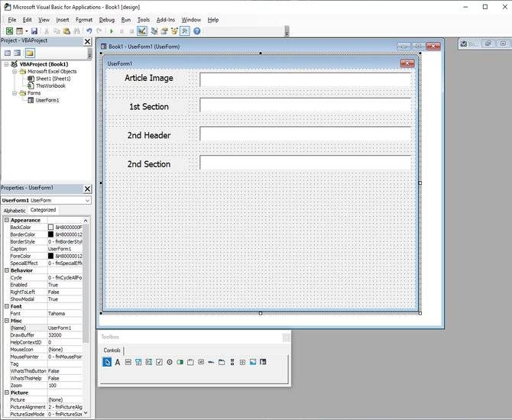Image resolution: width=512 pixels, height=420 pixels.
Task: Click the BorderColor black swatch
Action: [x=50, y=234]
